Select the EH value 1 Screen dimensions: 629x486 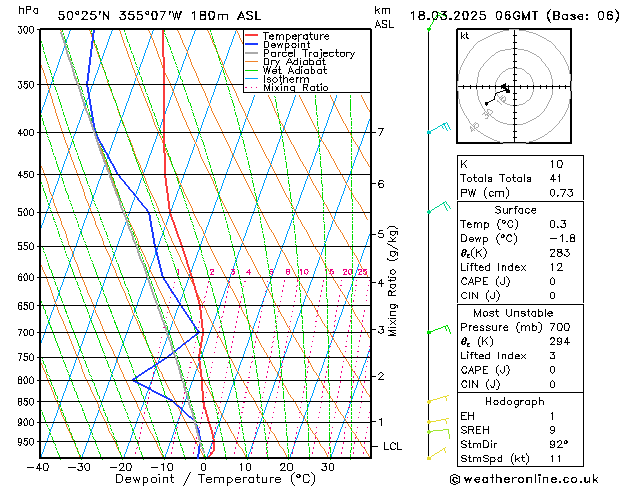click(x=553, y=416)
